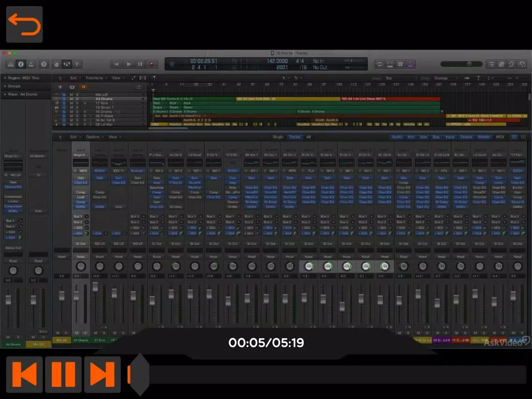
Task: Open the Note Pads button
Action: click(x=501, y=64)
